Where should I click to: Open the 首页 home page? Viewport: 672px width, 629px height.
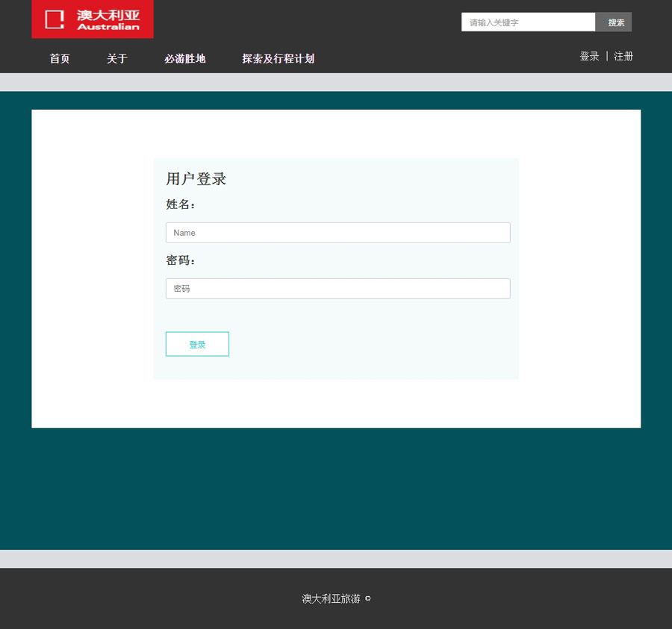coord(60,59)
